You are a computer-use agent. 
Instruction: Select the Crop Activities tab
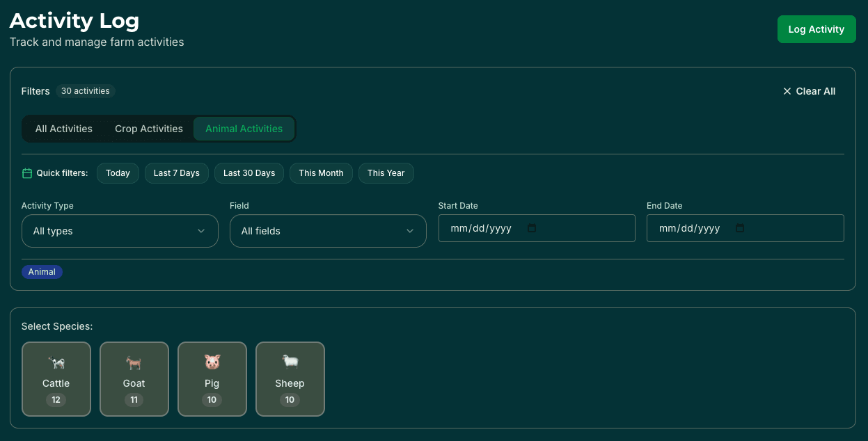148,129
